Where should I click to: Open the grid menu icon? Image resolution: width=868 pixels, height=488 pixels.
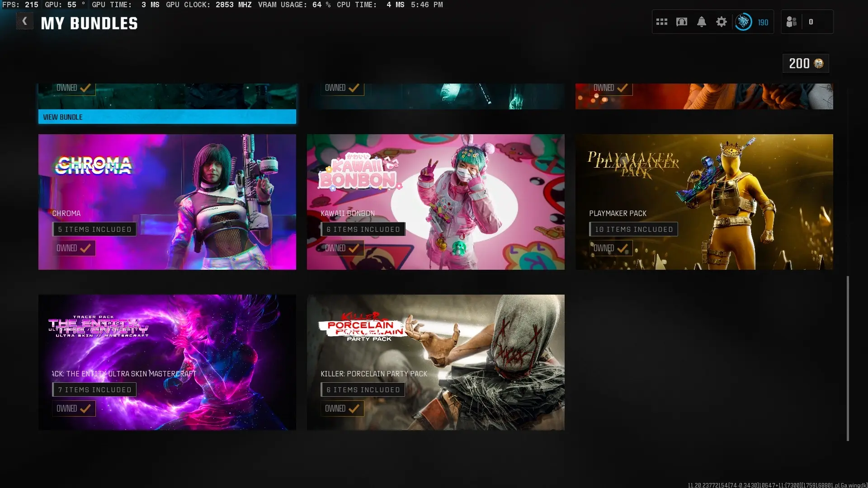[662, 22]
